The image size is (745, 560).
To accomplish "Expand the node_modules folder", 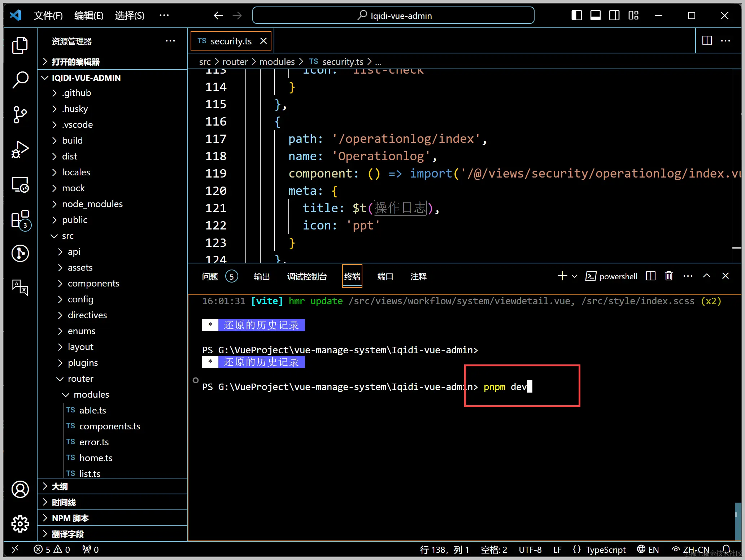I will 92,204.
